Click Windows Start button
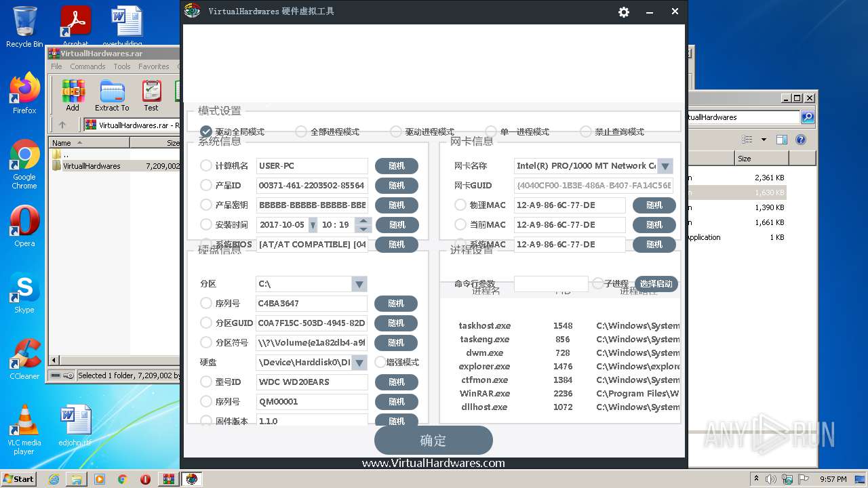The image size is (868, 488). 19,479
